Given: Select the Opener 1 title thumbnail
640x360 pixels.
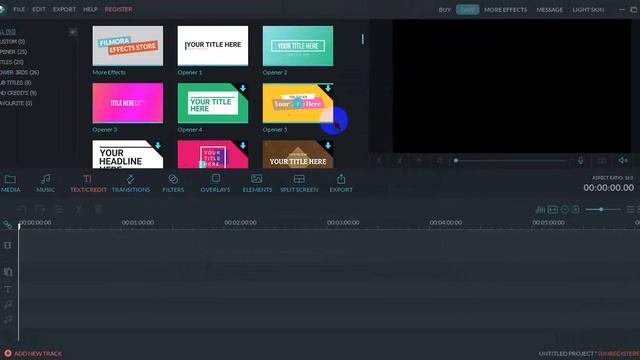Looking at the screenshot, I should (213, 46).
